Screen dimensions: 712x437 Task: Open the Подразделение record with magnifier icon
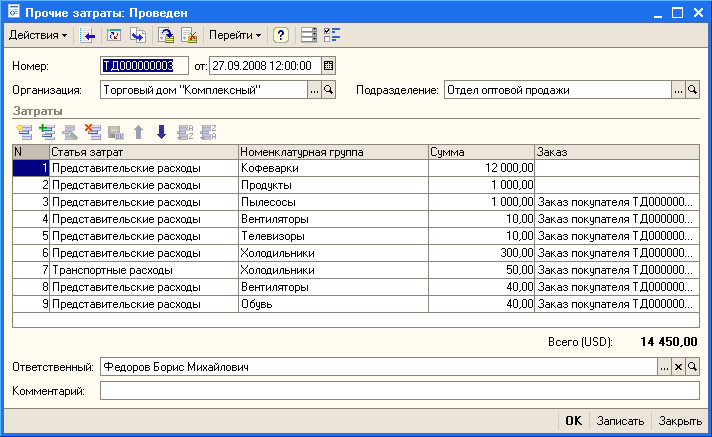(692, 90)
